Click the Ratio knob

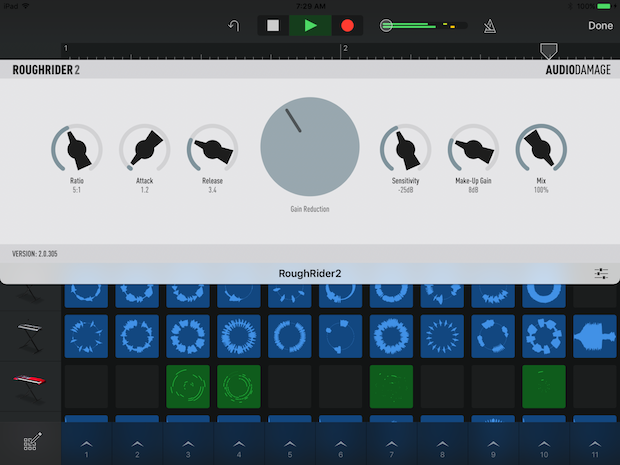[x=77, y=149]
